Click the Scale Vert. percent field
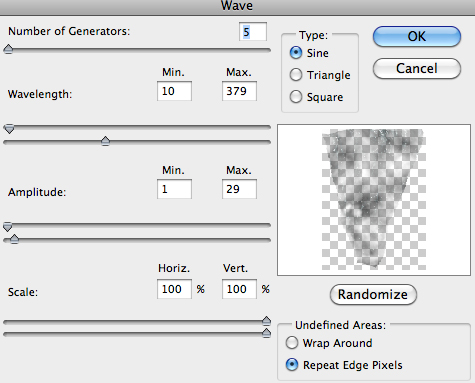 click(x=239, y=289)
